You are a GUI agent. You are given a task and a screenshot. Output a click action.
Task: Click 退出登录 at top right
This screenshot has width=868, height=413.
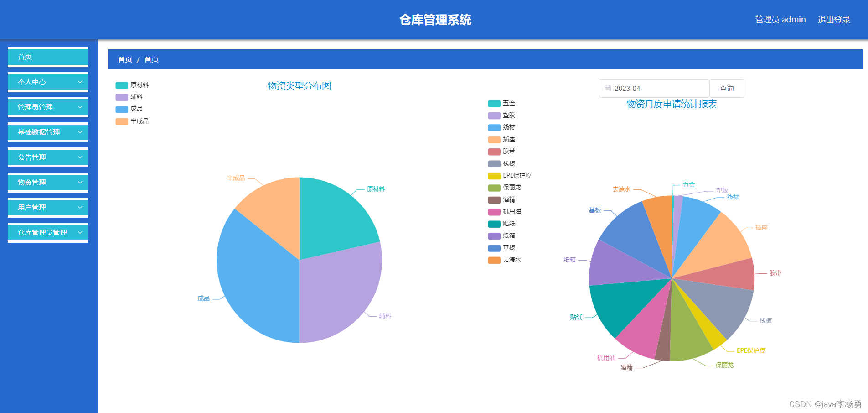tap(833, 19)
